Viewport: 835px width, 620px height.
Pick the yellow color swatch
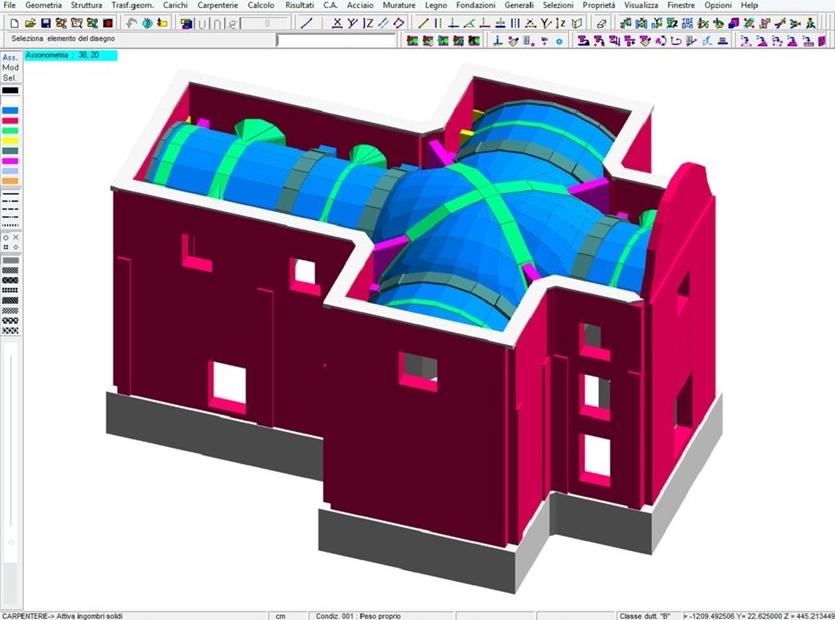pos(10,140)
